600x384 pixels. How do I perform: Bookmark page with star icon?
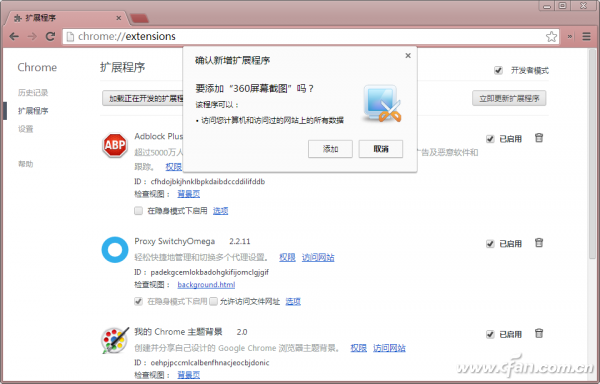551,37
